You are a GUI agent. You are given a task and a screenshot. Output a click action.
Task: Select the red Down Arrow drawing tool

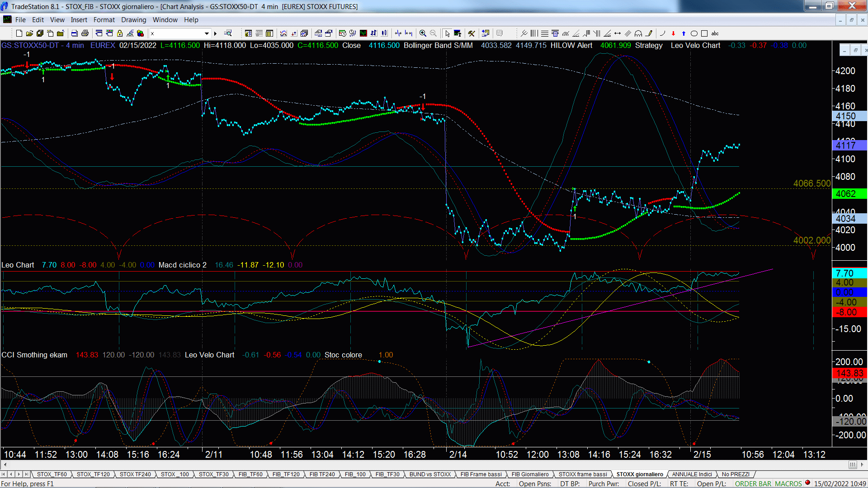(673, 33)
